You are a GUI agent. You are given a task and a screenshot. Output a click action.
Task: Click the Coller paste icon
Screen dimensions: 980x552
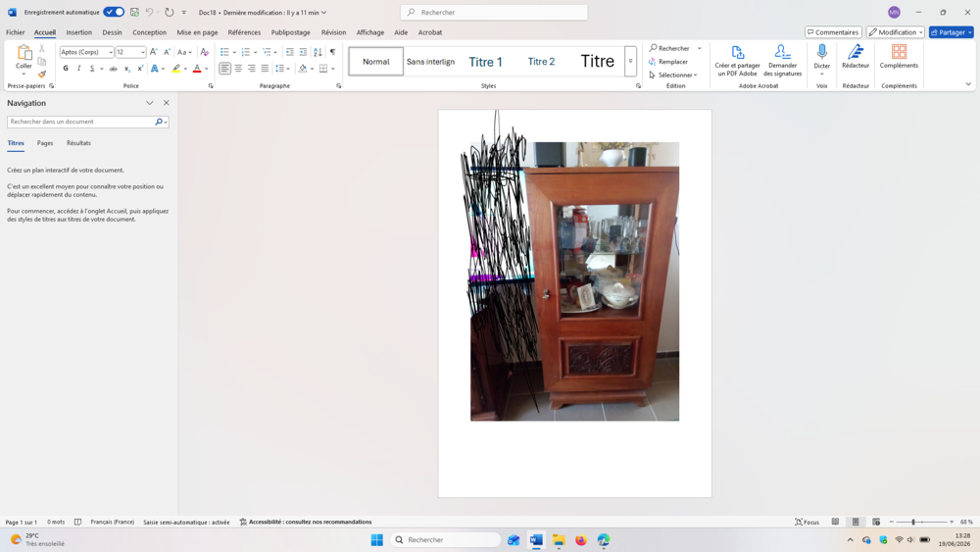tap(24, 53)
